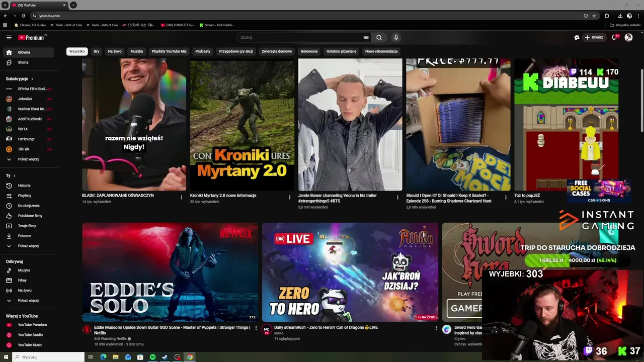Open the notifications bell
Image resolution: width=644 pixels, height=362 pixels.
click(614, 37)
